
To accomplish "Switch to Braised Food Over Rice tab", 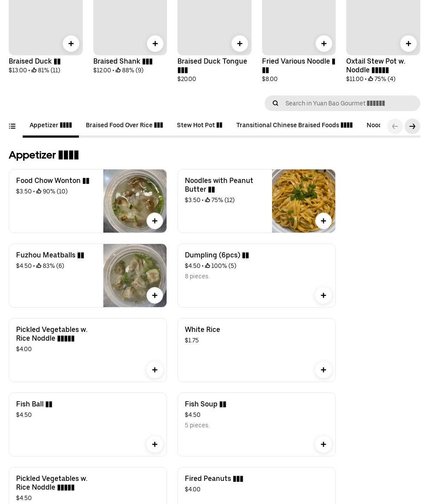I will coord(124,125).
